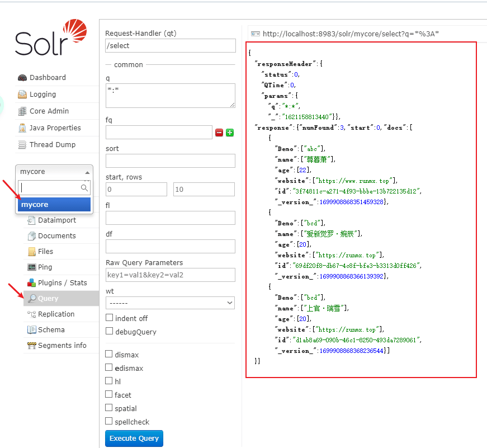Open the Plugins / Stats section

tap(63, 282)
